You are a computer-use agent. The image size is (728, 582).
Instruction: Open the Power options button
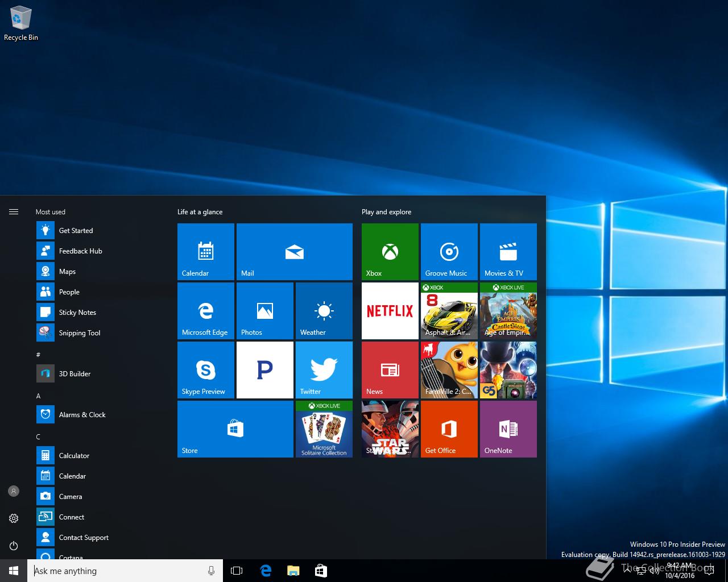(x=14, y=546)
